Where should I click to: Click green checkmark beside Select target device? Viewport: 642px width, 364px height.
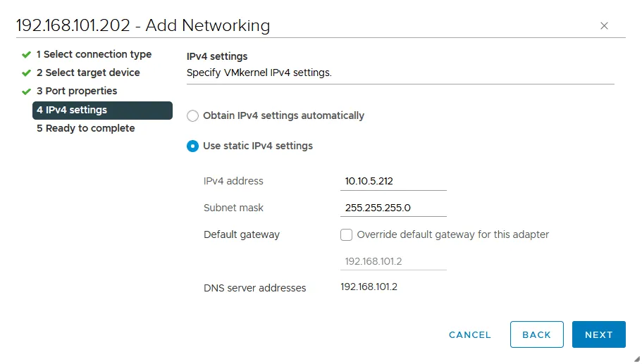coord(26,73)
